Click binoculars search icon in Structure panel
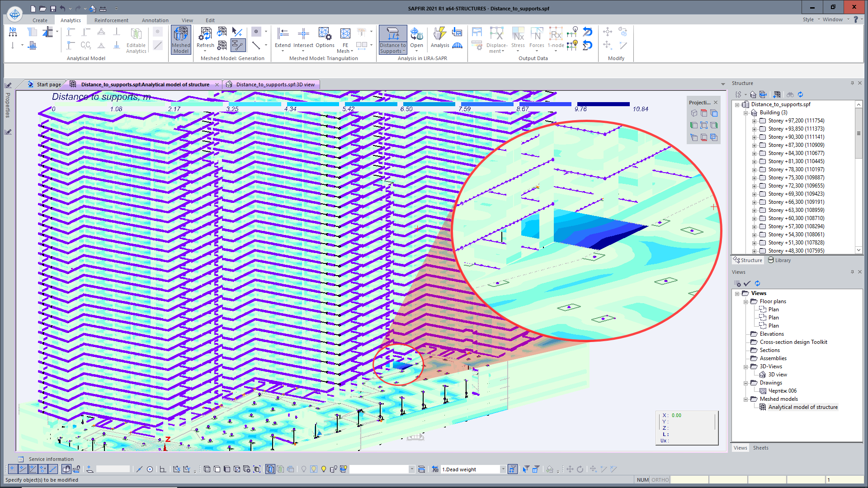The height and width of the screenshot is (488, 868). 790,94
